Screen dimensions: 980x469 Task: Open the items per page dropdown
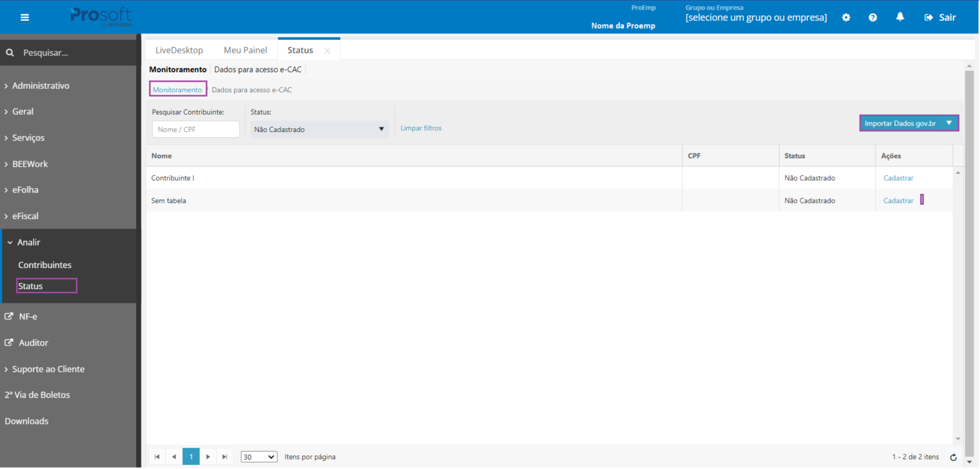(x=259, y=457)
